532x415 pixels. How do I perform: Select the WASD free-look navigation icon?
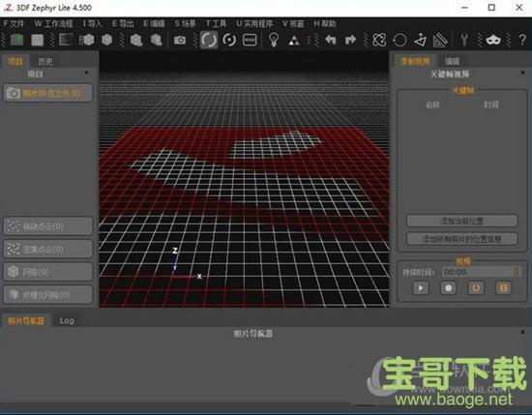251,40
